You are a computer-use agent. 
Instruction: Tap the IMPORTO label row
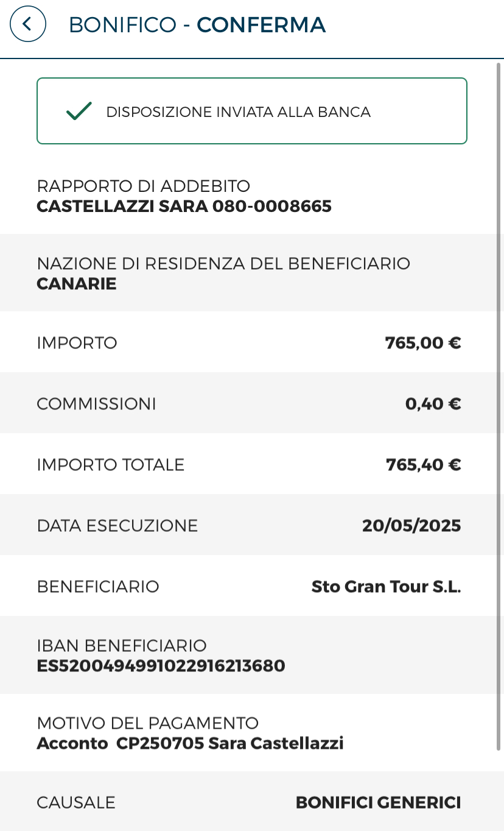[x=252, y=342]
